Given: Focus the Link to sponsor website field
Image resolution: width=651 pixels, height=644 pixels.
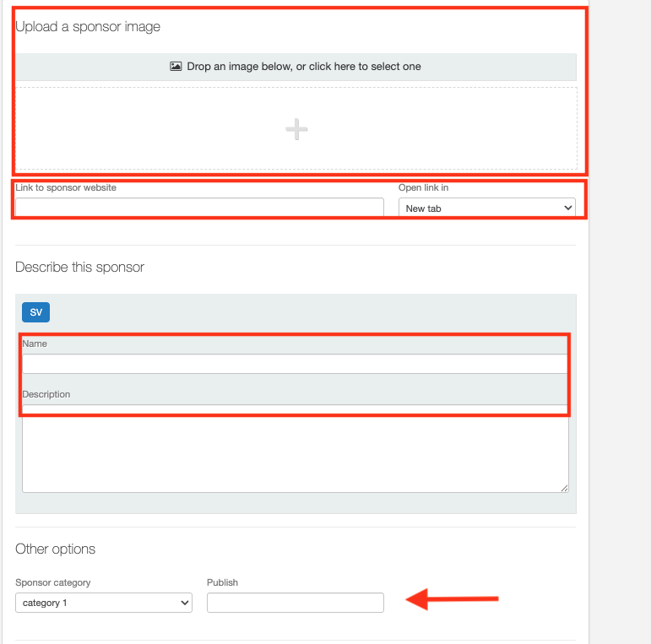Looking at the screenshot, I should point(199,208).
